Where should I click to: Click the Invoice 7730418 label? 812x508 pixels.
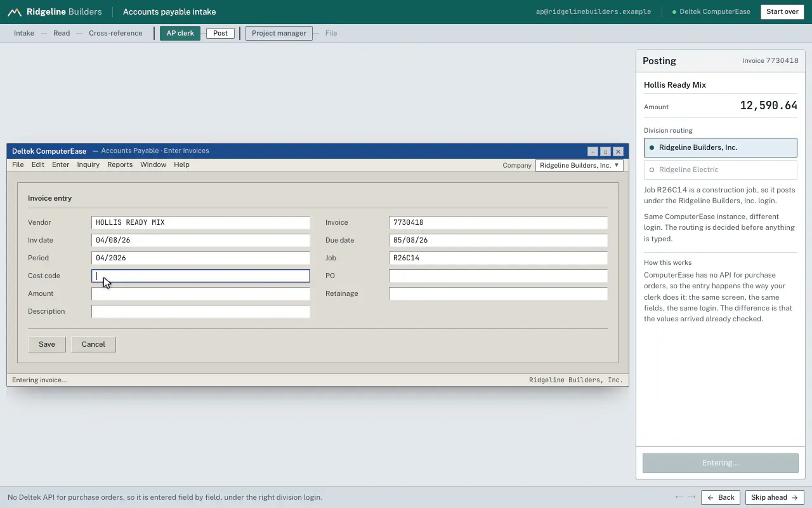pyautogui.click(x=771, y=61)
